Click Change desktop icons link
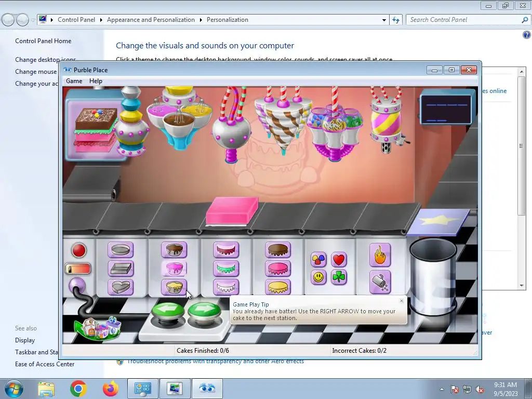Screen dimensions: 532x399 46,60
